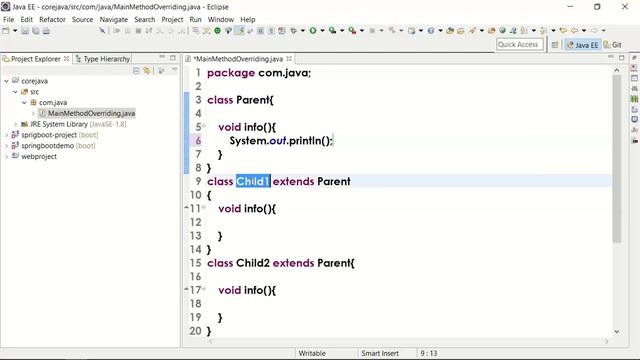Switch to the Java EE perspective

582,45
